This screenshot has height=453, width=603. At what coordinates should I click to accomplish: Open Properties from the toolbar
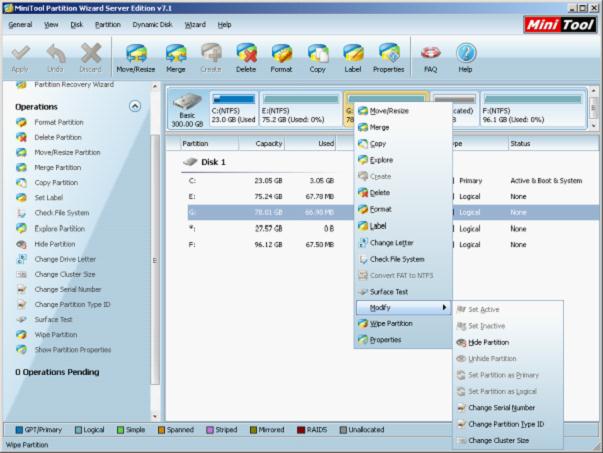(388, 58)
